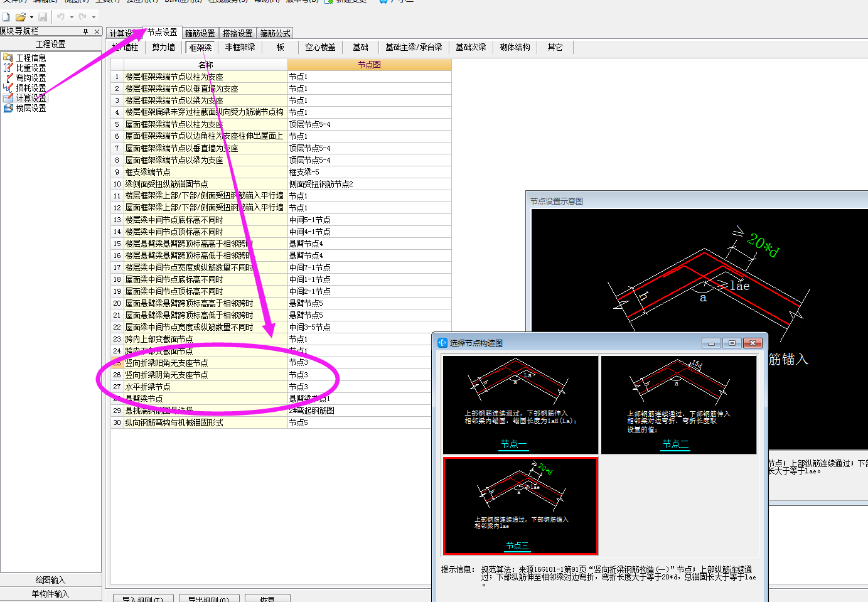Select the 基础 component tab
868x602 pixels.
361,47
